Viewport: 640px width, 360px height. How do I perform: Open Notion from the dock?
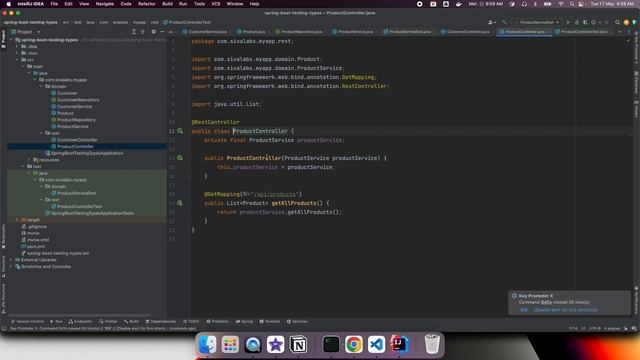[298, 344]
